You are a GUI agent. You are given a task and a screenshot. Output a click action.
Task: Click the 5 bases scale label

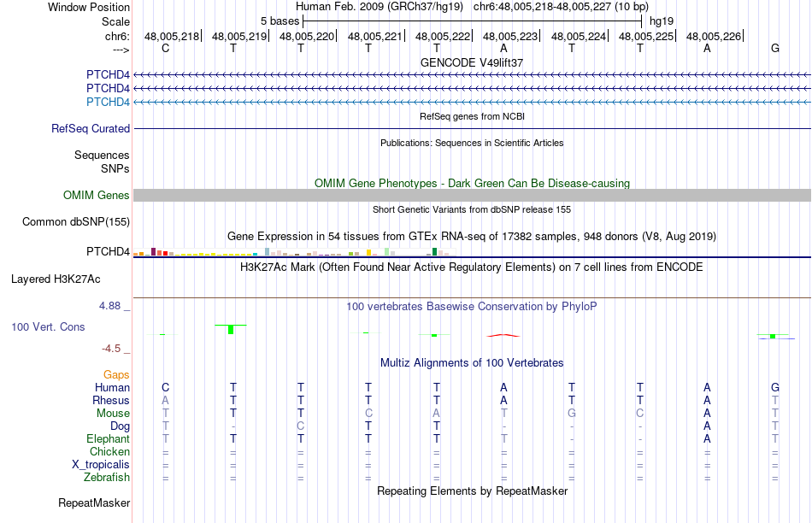click(x=279, y=21)
